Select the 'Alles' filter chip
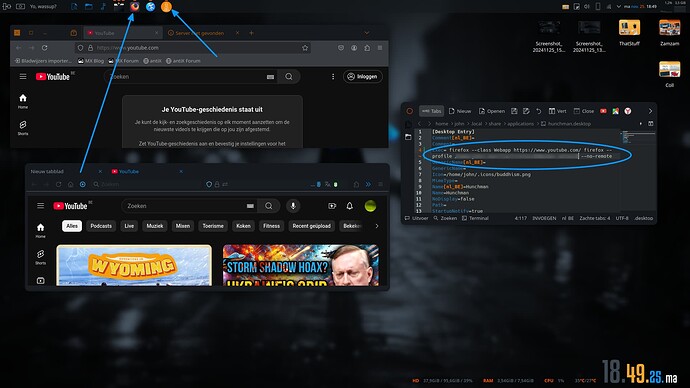This screenshot has width=690, height=388. coord(72,226)
